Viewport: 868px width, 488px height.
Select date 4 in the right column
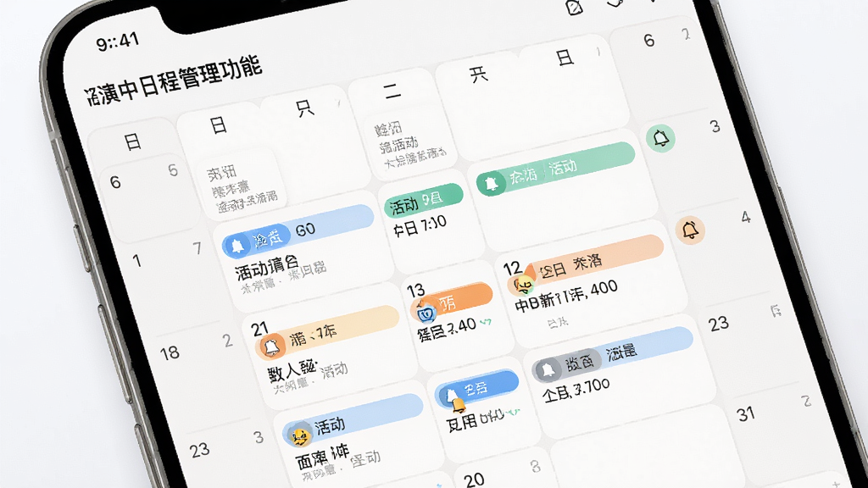click(746, 217)
